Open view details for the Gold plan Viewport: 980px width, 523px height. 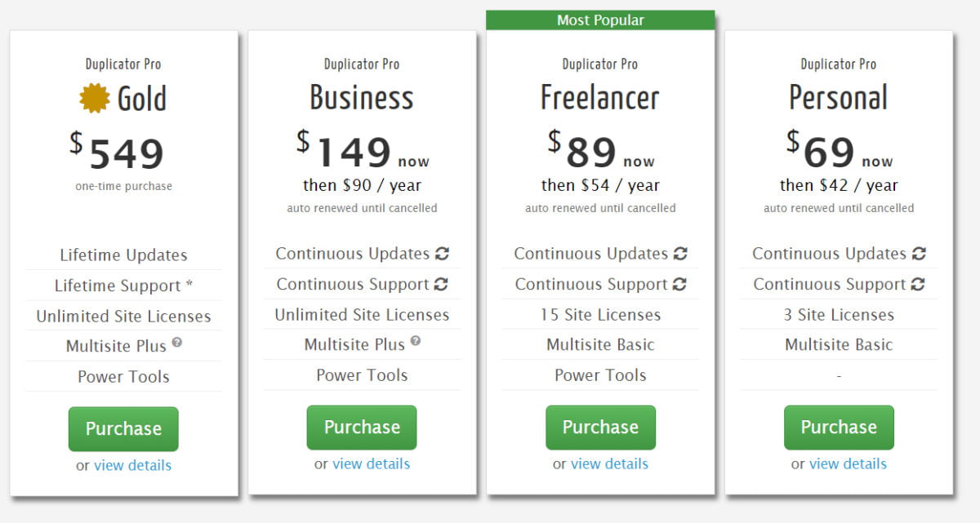pyautogui.click(x=133, y=465)
